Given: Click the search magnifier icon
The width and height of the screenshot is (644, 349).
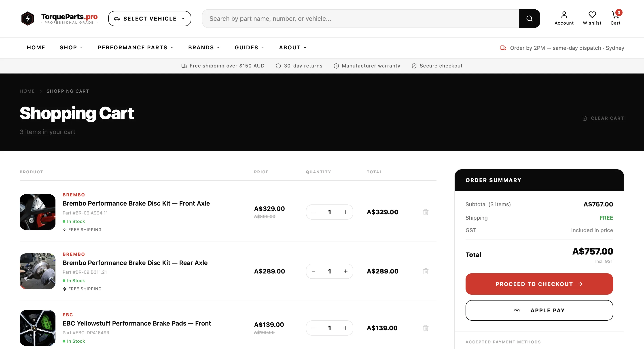Looking at the screenshot, I should point(529,18).
